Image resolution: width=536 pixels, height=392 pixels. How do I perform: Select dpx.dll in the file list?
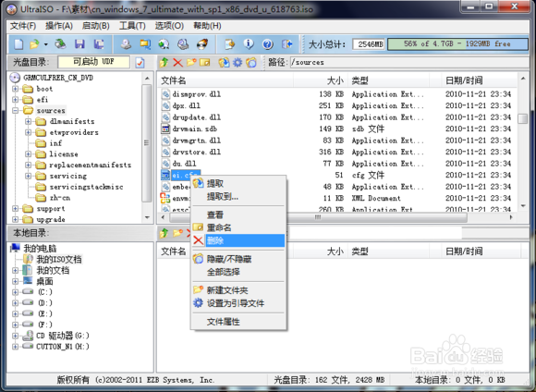coord(187,105)
